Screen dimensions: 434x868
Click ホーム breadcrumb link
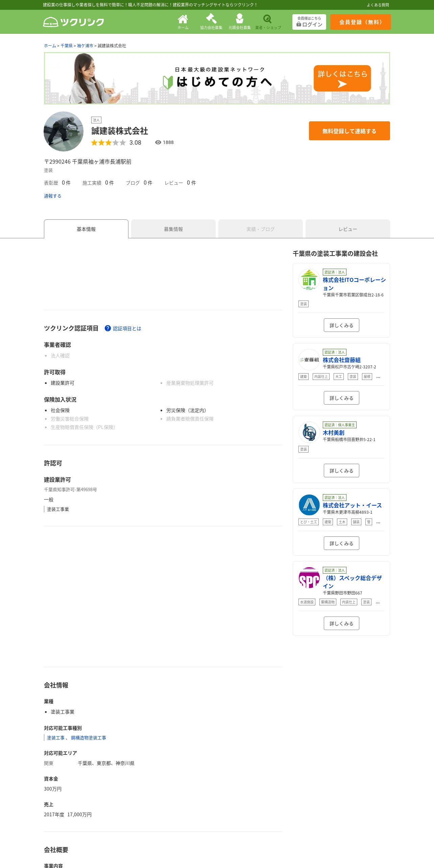coord(50,46)
